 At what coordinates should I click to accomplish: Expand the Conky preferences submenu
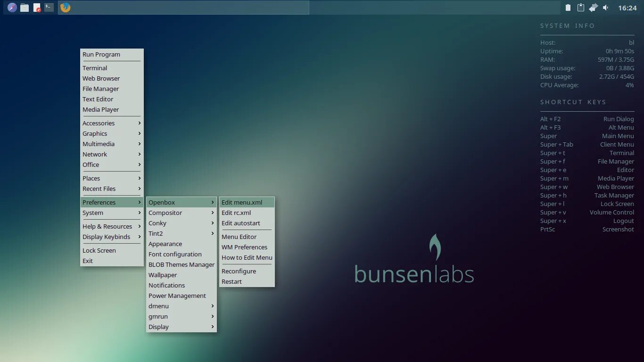coord(182,223)
